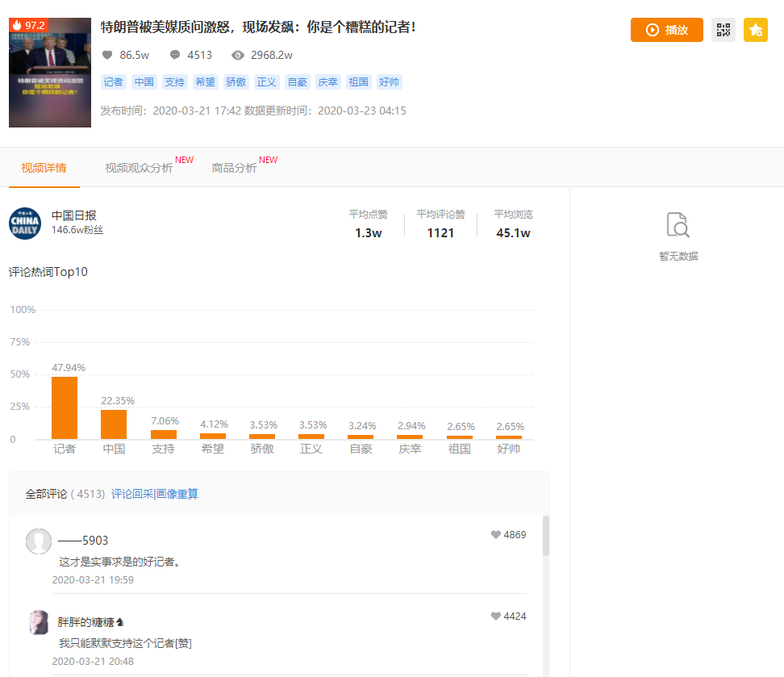Click the 希望 bar at 4.12%
The width and height of the screenshot is (784, 677).
[213, 437]
